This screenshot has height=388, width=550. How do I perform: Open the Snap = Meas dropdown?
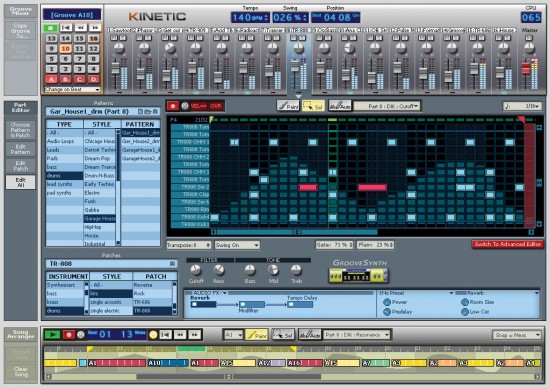point(517,335)
